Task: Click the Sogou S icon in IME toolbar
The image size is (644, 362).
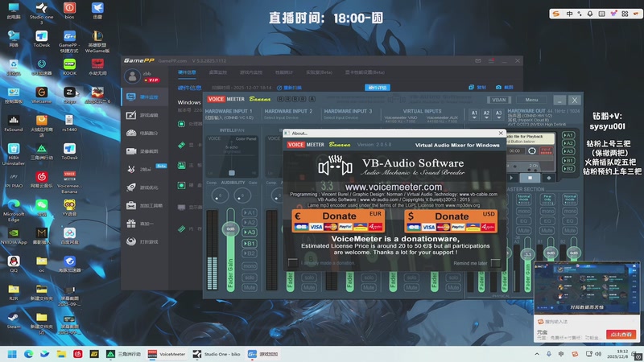Action: [555, 14]
